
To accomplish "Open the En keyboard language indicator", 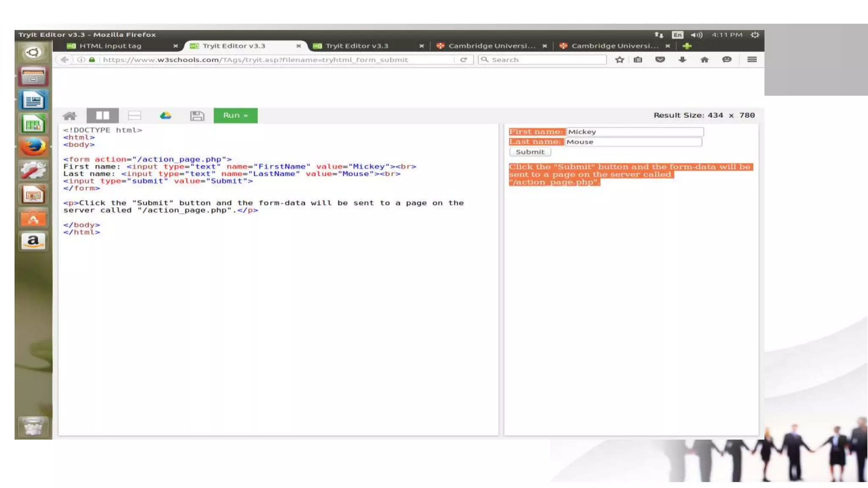I will (677, 35).
